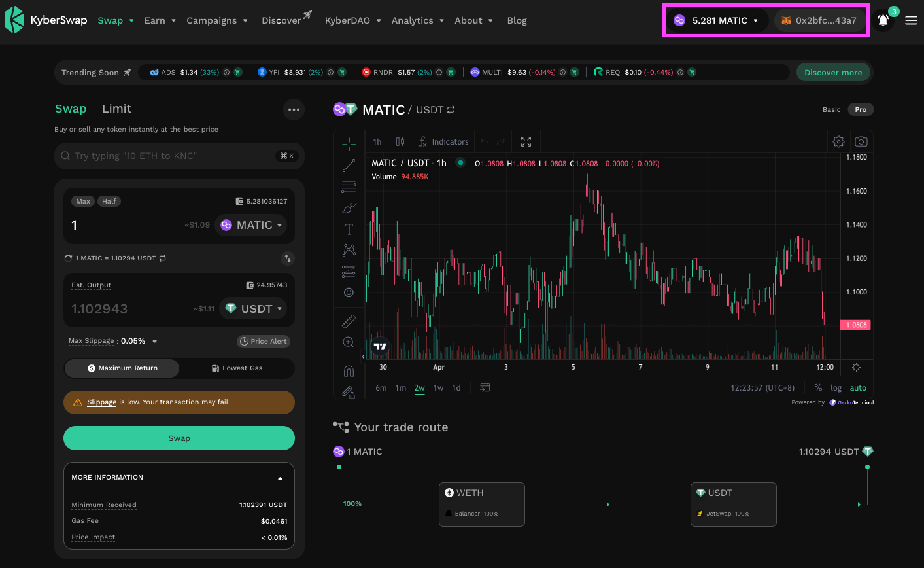Click the undo arrow in chart toolbar

485,141
